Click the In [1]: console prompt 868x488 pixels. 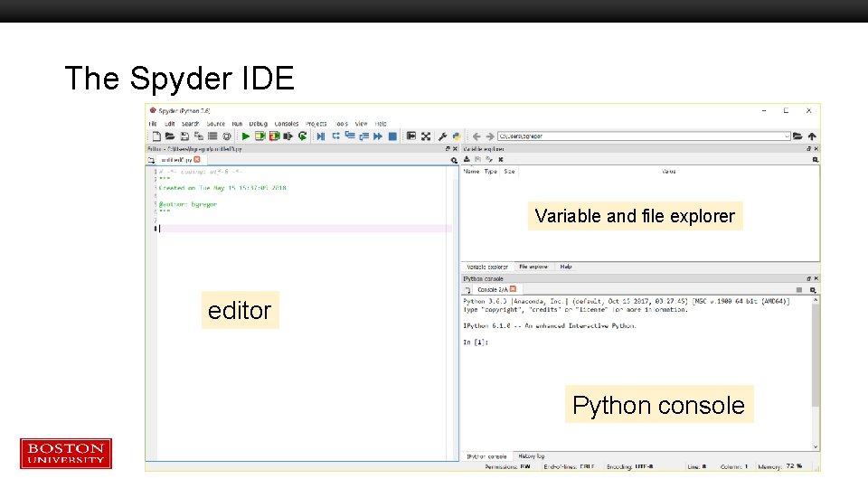(x=476, y=343)
